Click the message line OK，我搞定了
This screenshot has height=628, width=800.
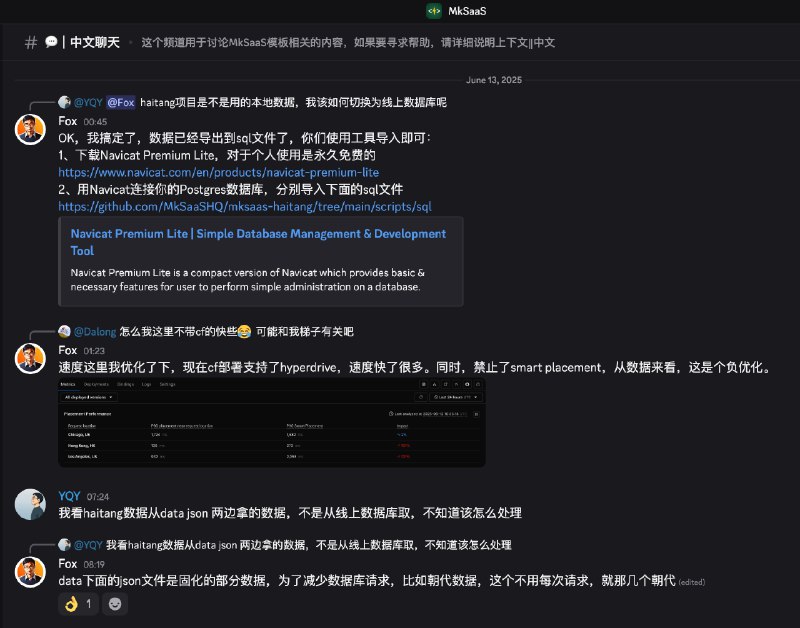tap(244, 138)
